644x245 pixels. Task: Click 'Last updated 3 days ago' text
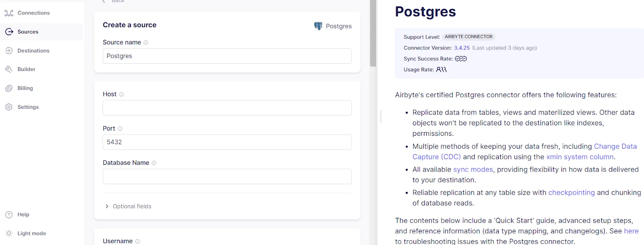pyautogui.click(x=504, y=48)
